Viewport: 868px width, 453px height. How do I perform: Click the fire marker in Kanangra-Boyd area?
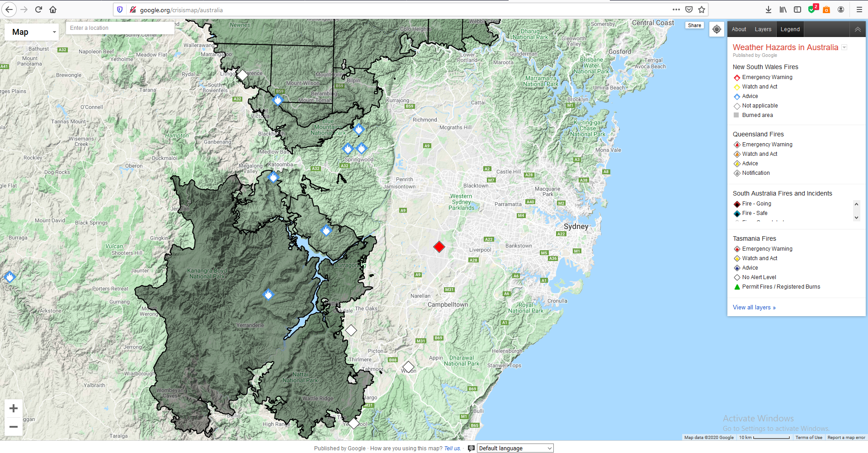click(269, 295)
